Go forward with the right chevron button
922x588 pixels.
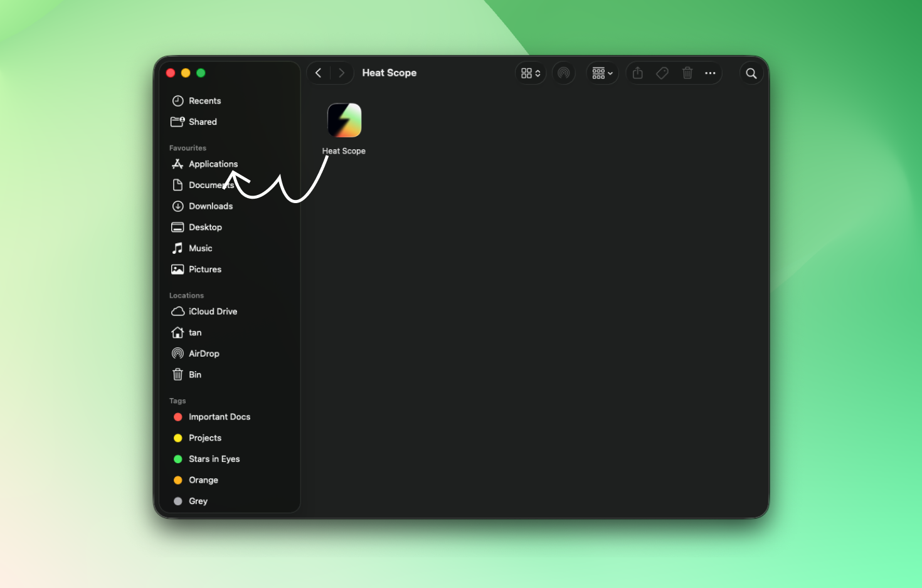point(341,73)
